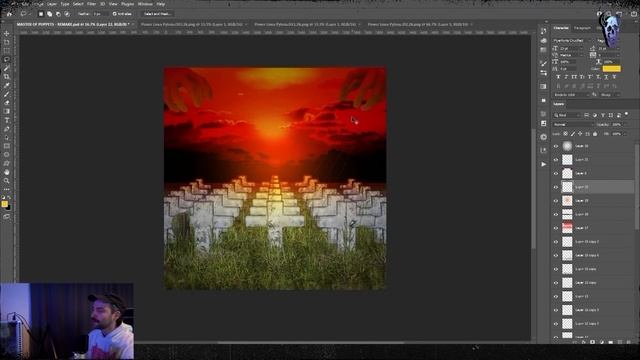Select the Zoom tool
The width and height of the screenshot is (640, 360).
(x=7, y=181)
